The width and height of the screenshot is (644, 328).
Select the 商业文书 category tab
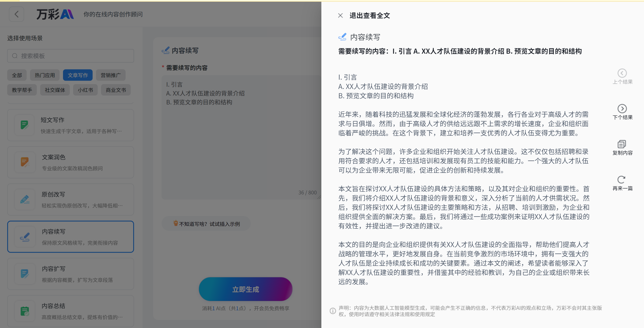[x=116, y=90]
